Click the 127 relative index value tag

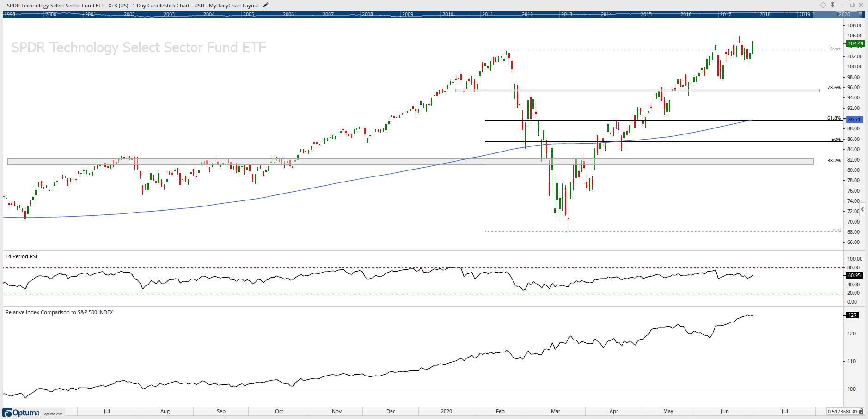(x=852, y=315)
